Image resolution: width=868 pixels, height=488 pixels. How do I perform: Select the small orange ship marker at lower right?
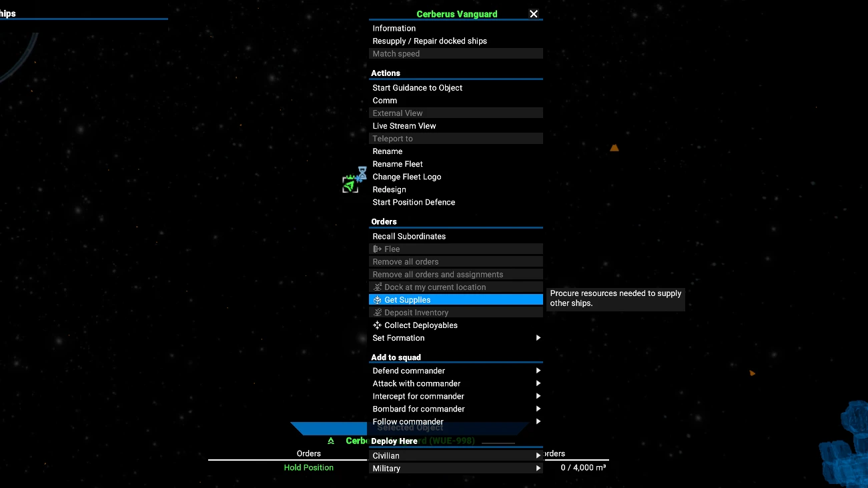coord(752,373)
